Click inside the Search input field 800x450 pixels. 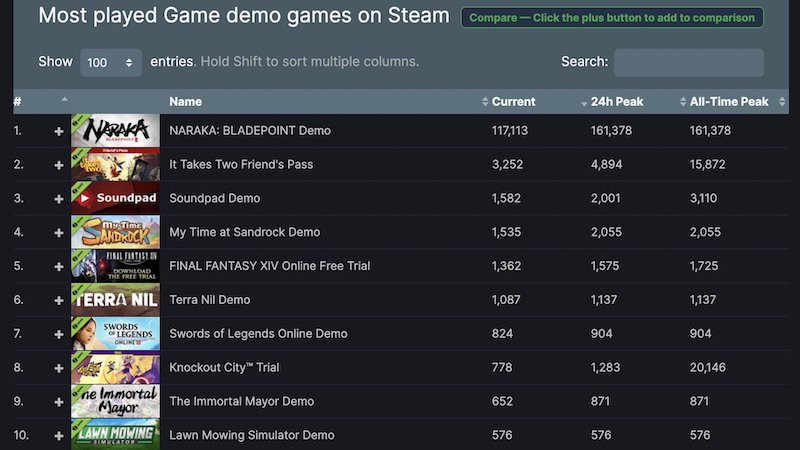(x=688, y=62)
